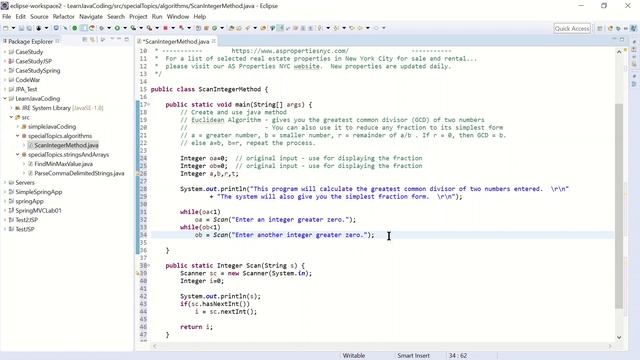Collapse the src folder node
The height and width of the screenshot is (360, 640).
pos(11,117)
